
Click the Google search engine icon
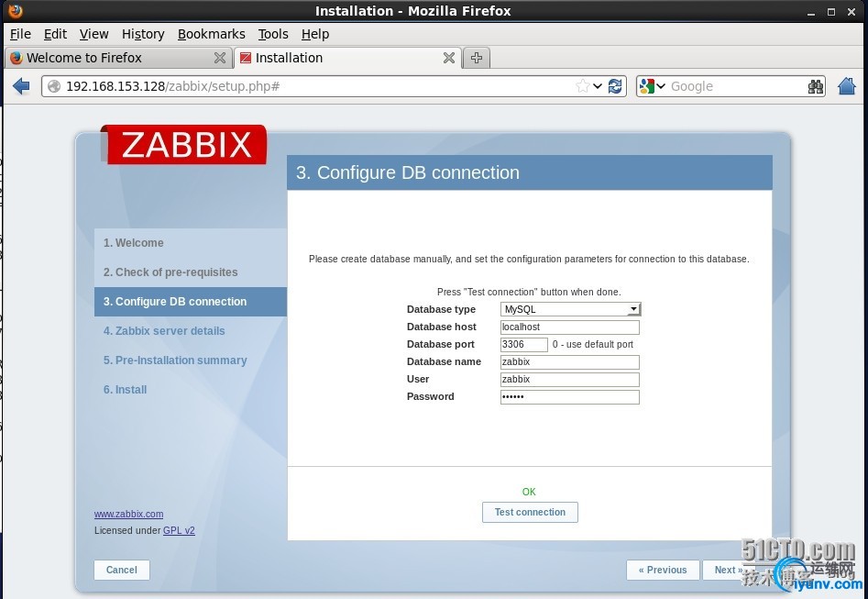tap(646, 86)
